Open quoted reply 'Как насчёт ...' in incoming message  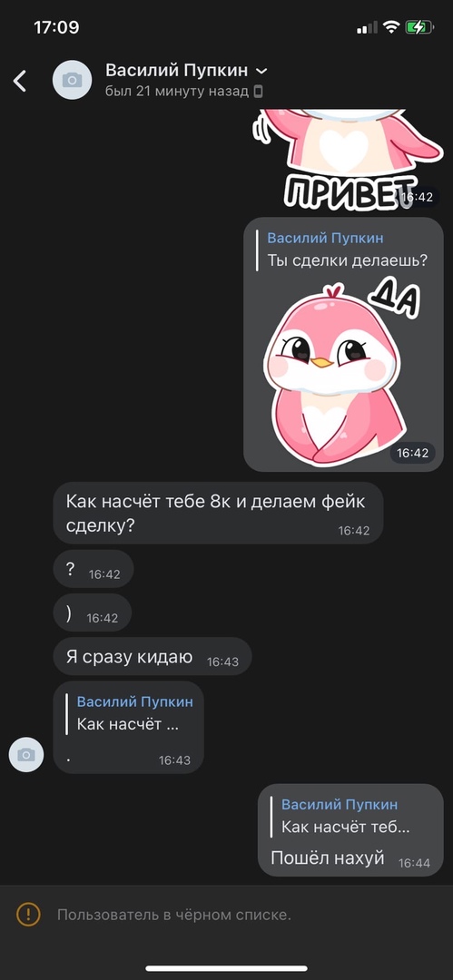pyautogui.click(x=129, y=714)
